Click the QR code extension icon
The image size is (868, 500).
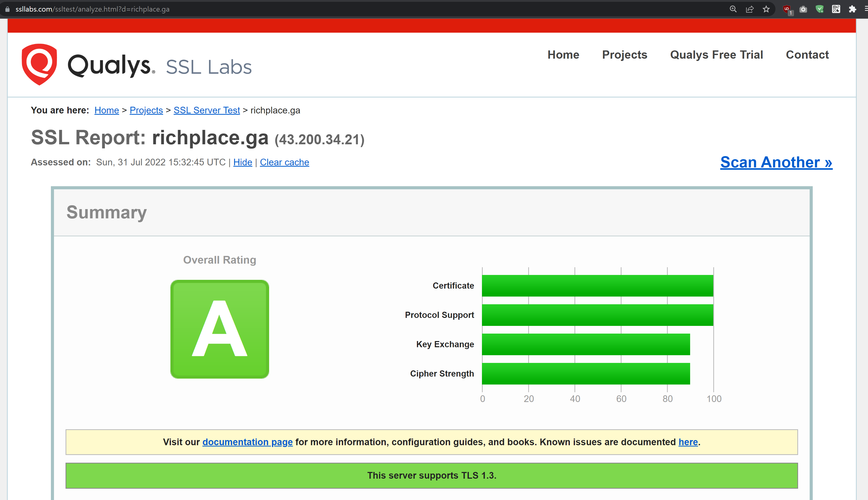coord(836,9)
